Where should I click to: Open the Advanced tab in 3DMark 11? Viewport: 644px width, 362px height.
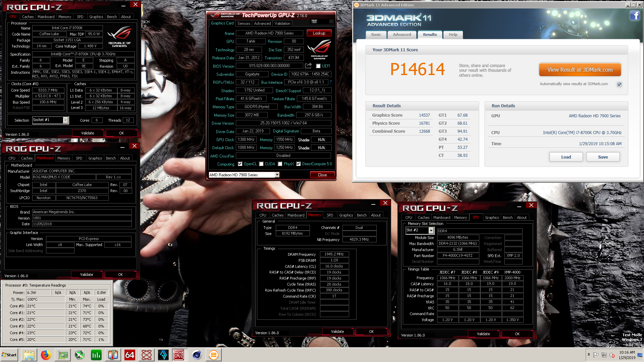click(x=402, y=35)
